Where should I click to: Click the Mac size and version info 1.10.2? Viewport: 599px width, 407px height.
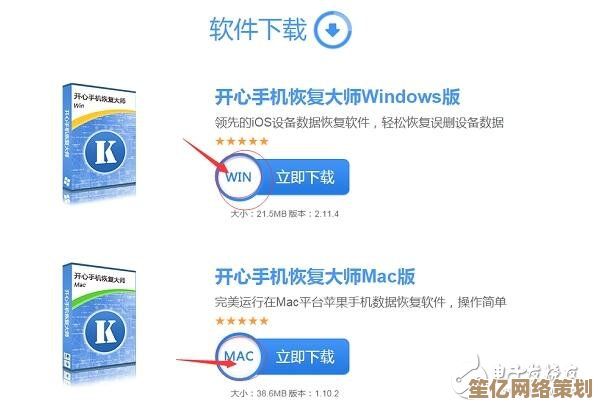tap(285, 393)
